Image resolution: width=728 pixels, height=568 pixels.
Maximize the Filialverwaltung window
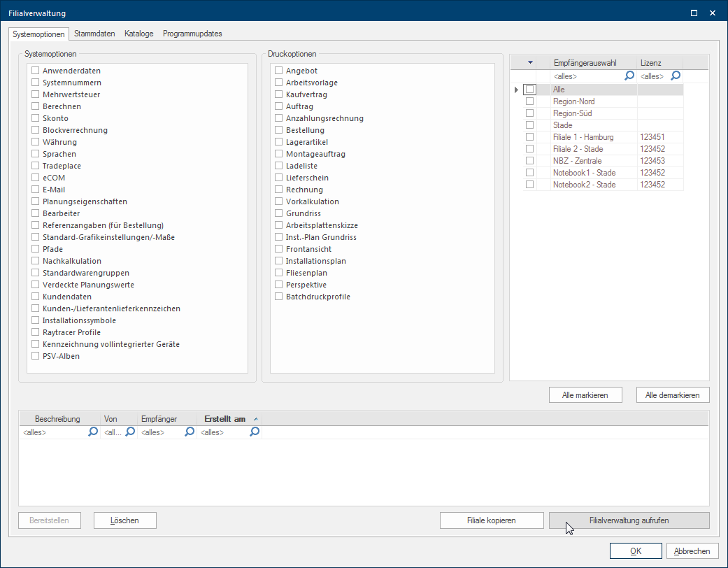coord(694,13)
